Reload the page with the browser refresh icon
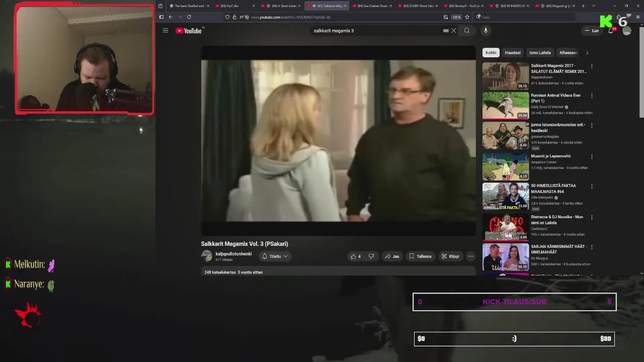This screenshot has height=362, width=644. point(189,17)
